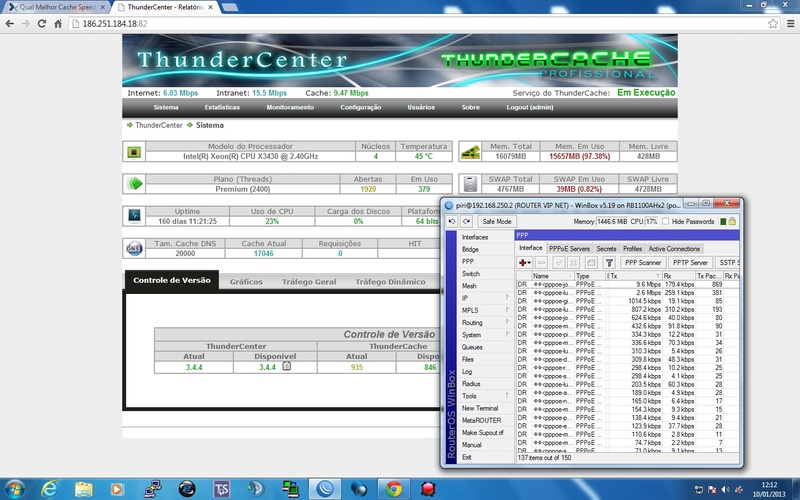Open the Windows Explorer folder in taskbar

(x=84, y=489)
